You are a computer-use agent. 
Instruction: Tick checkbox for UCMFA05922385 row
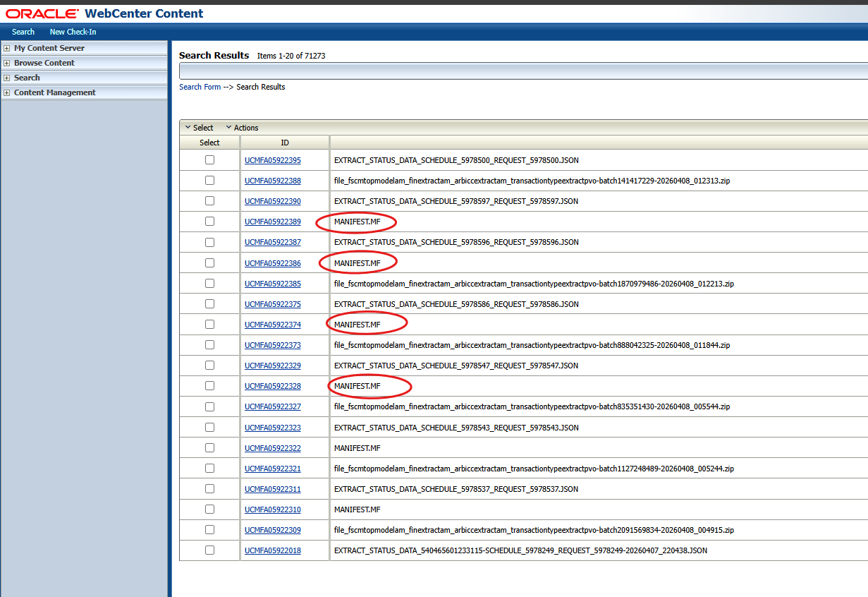pos(209,283)
